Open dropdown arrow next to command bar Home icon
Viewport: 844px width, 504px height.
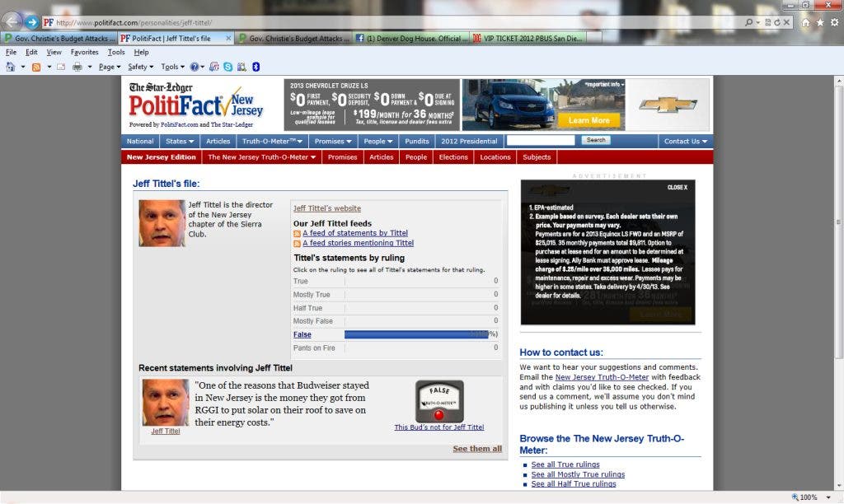coord(22,67)
